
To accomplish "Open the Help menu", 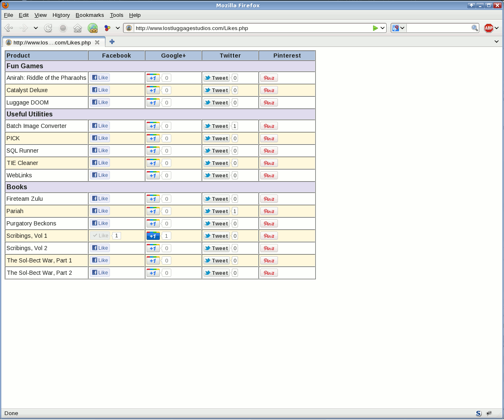I will click(135, 15).
